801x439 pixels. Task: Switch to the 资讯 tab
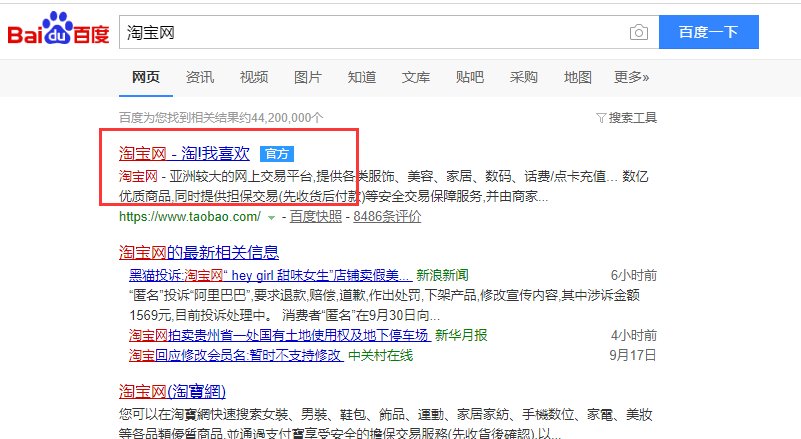[x=200, y=77]
